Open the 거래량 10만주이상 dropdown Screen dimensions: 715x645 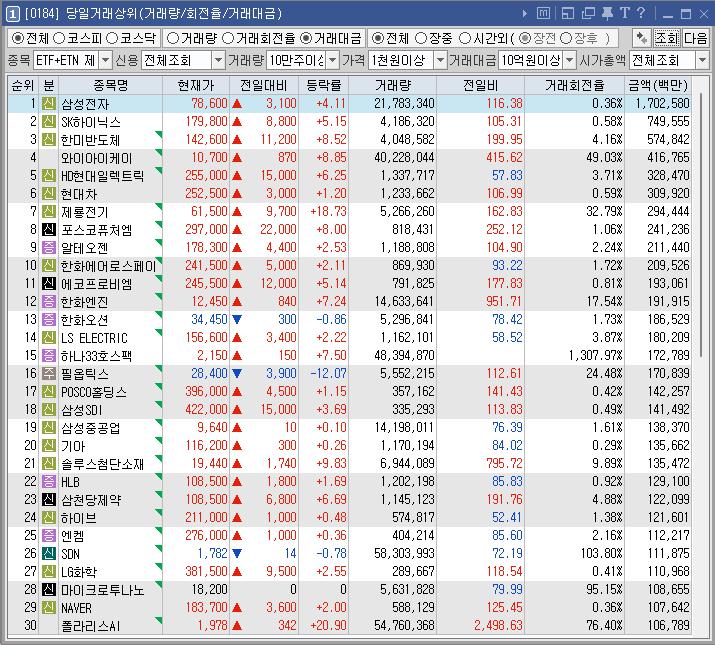pos(333,60)
